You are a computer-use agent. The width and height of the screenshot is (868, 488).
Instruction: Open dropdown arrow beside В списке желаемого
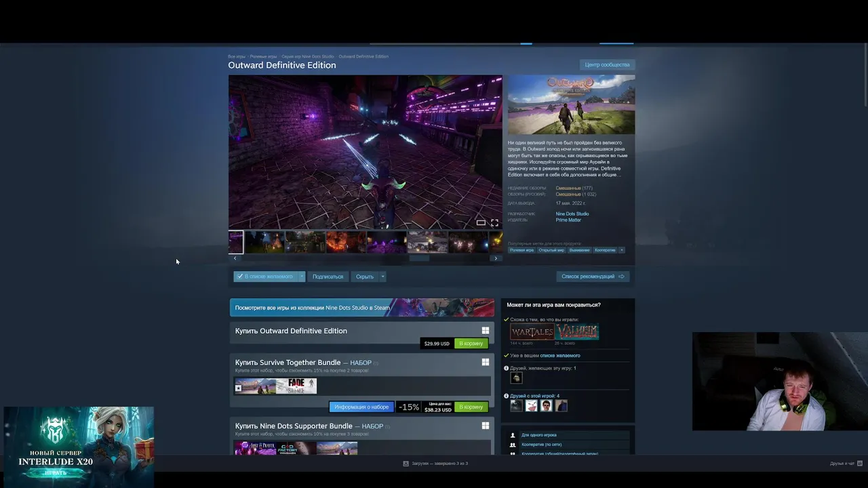(301, 277)
